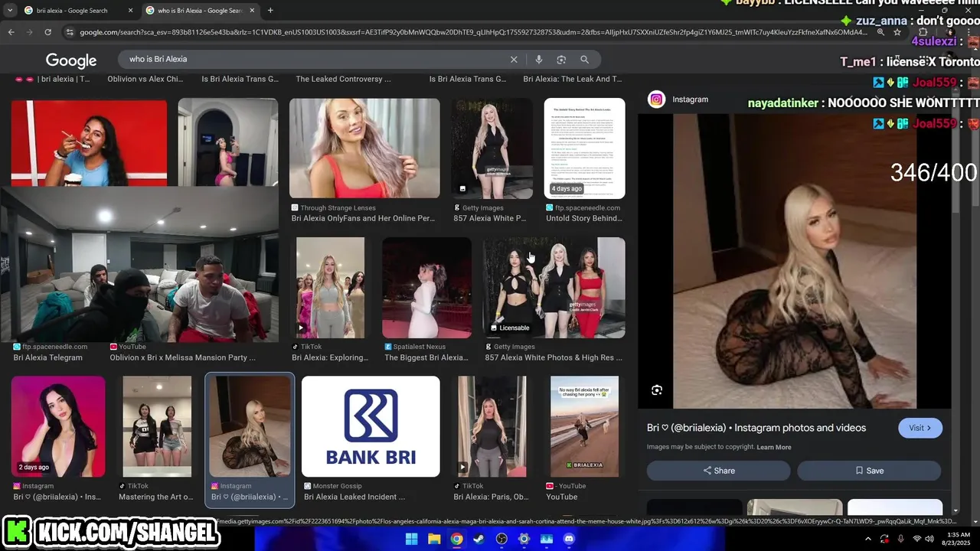
Task: Clear the search query with the X
Action: [514, 59]
